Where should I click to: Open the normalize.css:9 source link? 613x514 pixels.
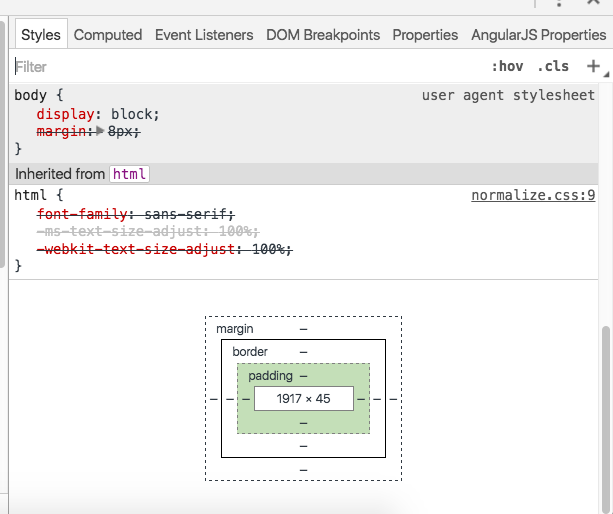click(533, 195)
